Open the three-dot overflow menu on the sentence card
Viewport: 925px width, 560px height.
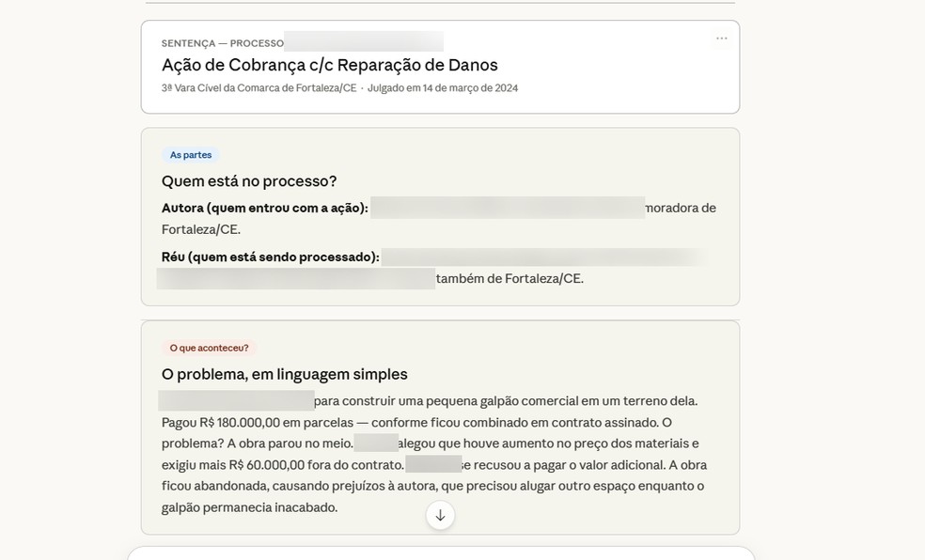coord(721,39)
